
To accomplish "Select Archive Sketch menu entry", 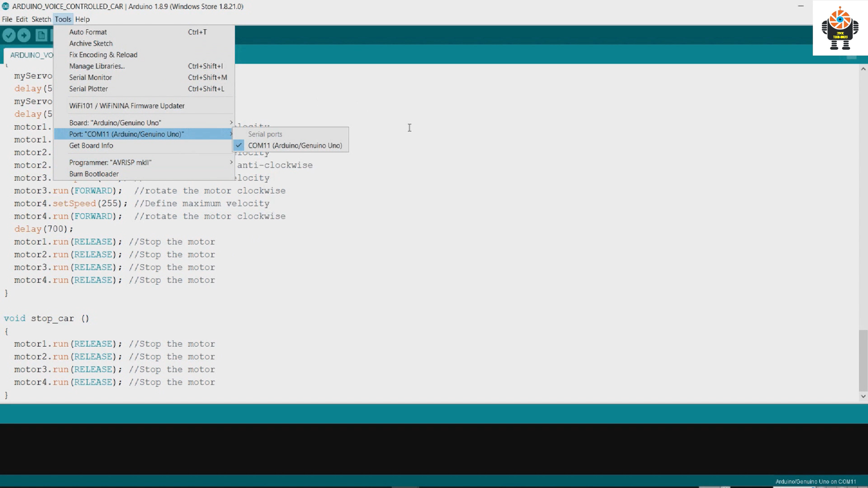I will click(144, 43).
